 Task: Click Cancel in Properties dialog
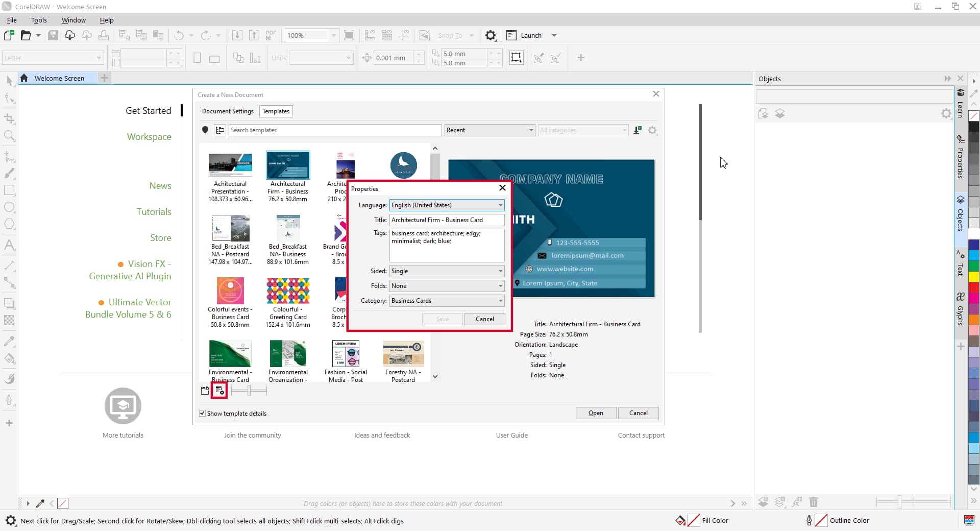tap(484, 319)
